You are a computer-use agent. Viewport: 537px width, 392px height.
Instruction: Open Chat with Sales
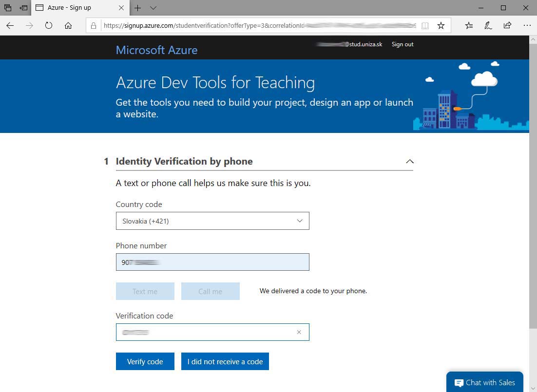click(x=484, y=382)
